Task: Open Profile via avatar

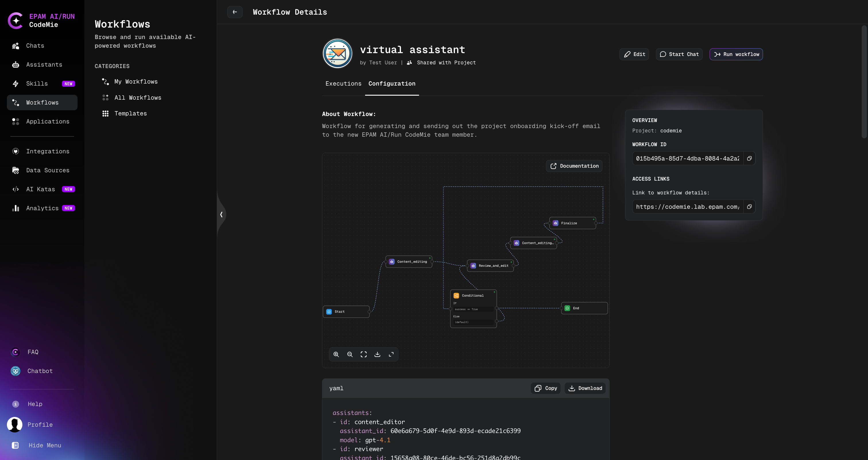Action: [x=14, y=424]
